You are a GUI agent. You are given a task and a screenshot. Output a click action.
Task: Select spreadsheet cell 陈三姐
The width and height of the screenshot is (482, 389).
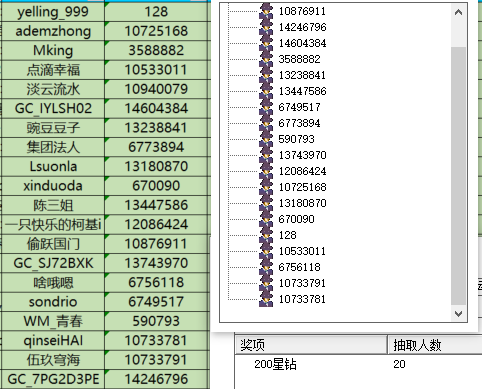[x=53, y=205]
